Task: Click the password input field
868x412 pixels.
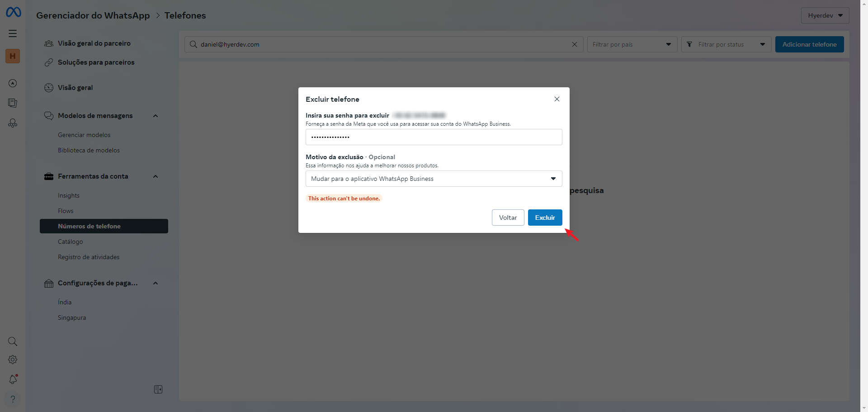Action: click(434, 137)
